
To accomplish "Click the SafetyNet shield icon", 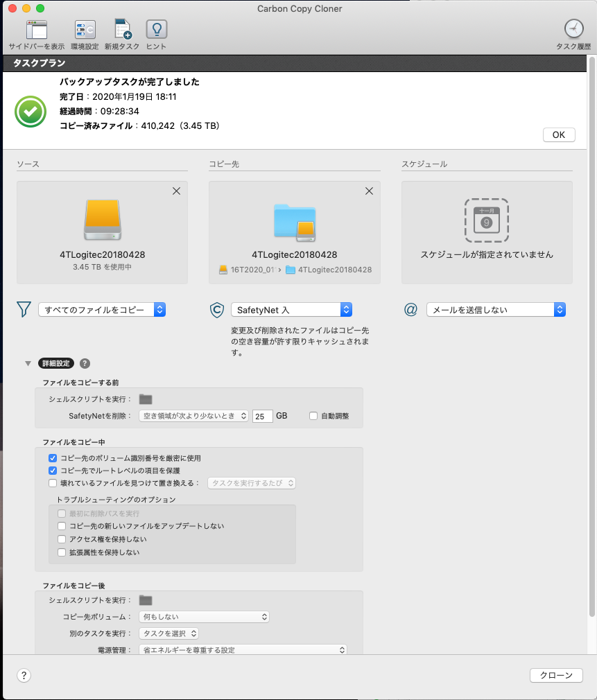I will click(217, 310).
